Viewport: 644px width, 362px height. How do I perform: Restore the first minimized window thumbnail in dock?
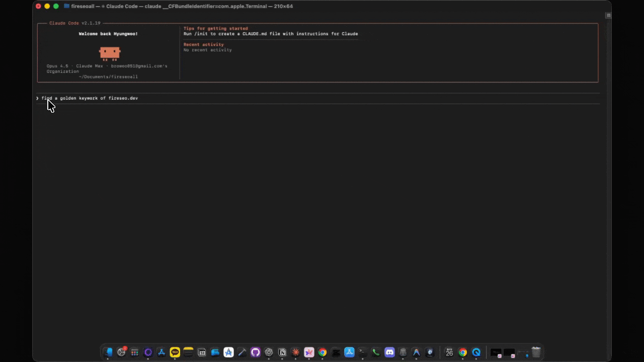[496, 352]
